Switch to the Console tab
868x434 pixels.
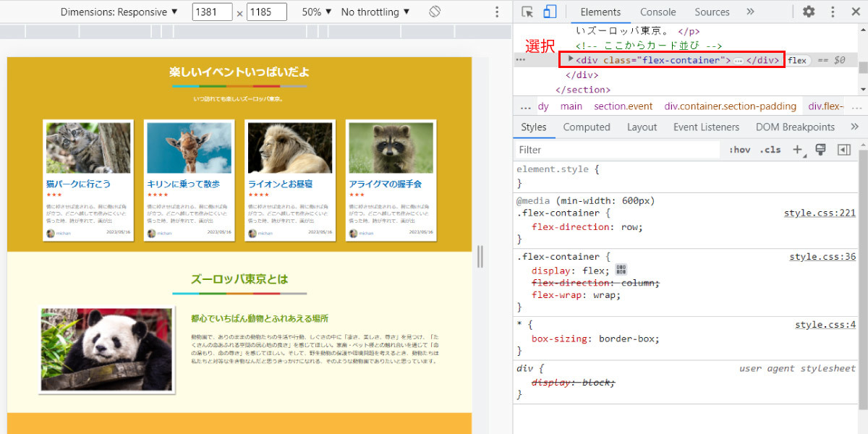[x=658, y=12]
